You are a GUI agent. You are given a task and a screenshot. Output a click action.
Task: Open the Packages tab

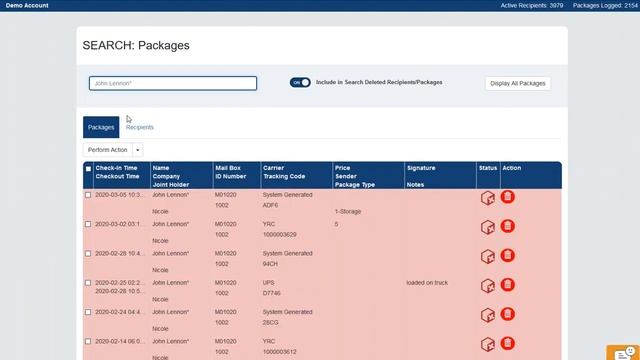pyautogui.click(x=101, y=127)
